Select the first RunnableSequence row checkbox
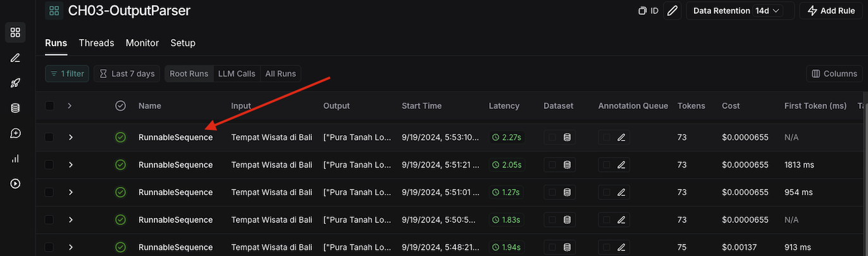The height and width of the screenshot is (256, 868). click(x=49, y=138)
